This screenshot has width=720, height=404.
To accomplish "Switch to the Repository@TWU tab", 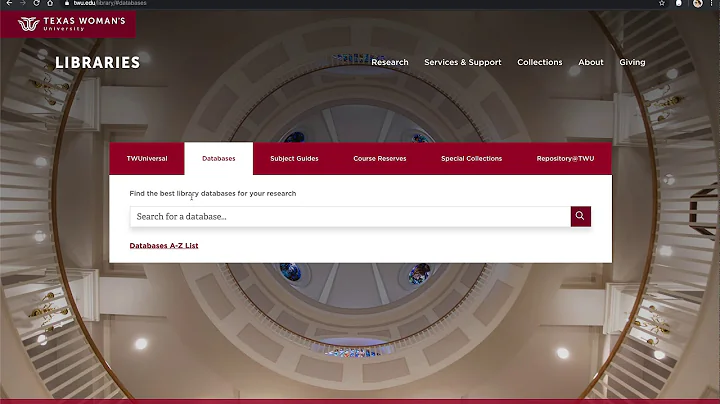I will [565, 158].
